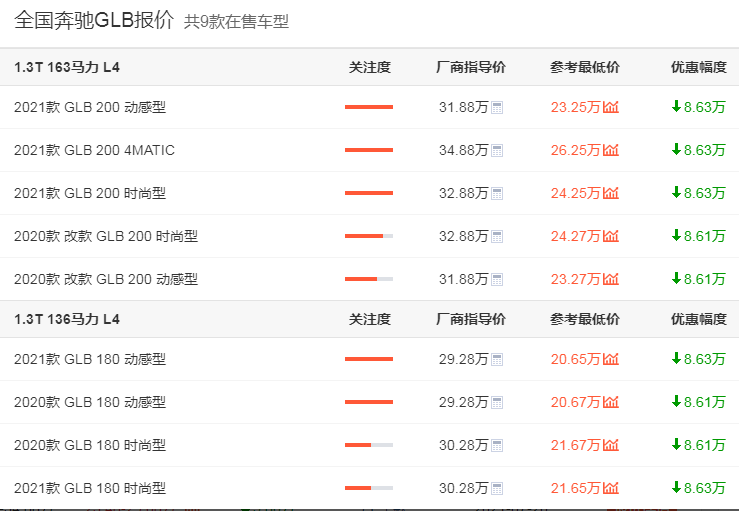Open calculator icon beside 31.88万 for 2021款 GLB 200 动感型
Viewport: 739px width, 511px height.
tap(497, 108)
